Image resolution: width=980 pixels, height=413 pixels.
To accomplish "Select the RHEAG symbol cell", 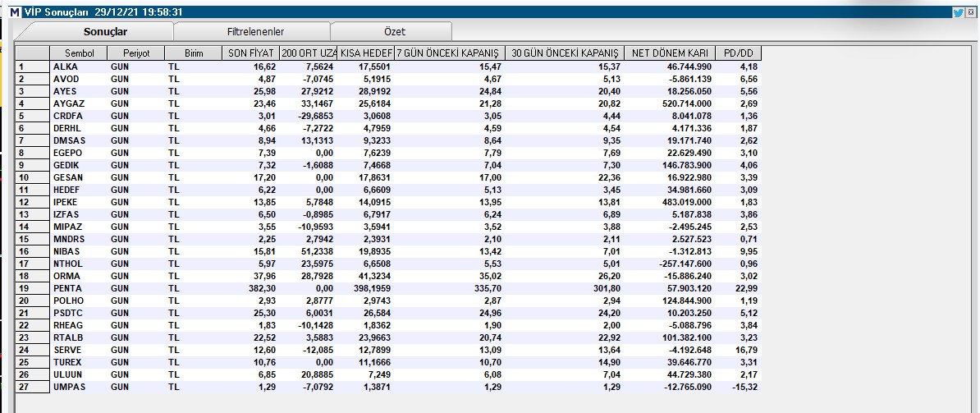I will click(x=78, y=325).
